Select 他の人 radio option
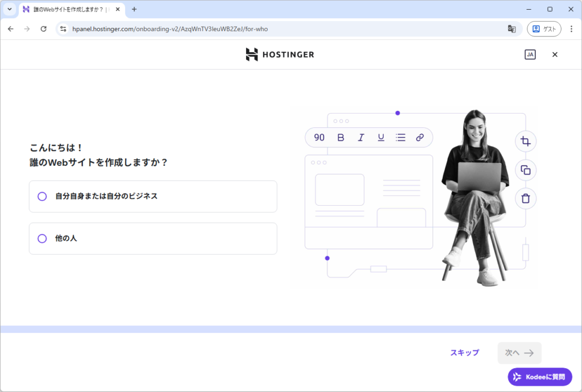This screenshot has height=392, width=582. click(x=42, y=239)
